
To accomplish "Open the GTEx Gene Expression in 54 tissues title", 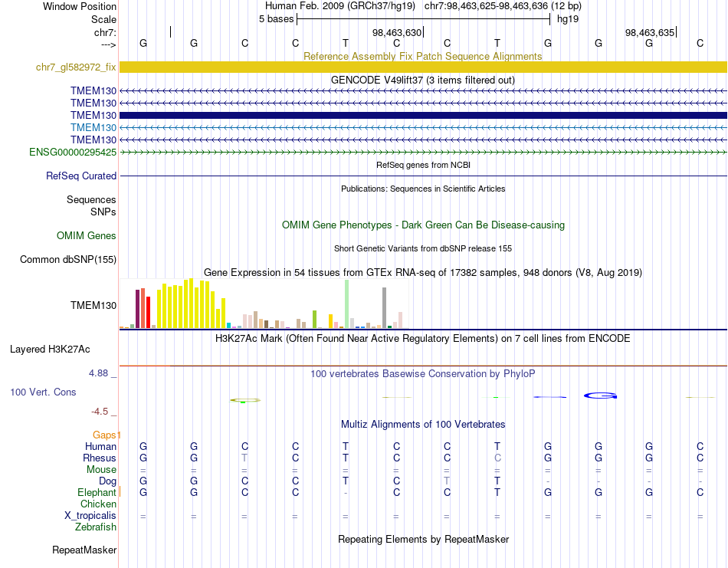I will [422, 273].
